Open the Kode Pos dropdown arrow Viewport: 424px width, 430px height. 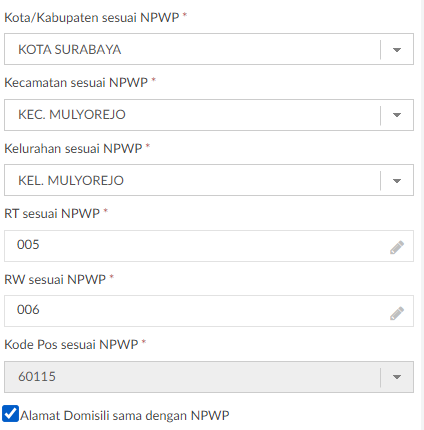[x=397, y=377]
